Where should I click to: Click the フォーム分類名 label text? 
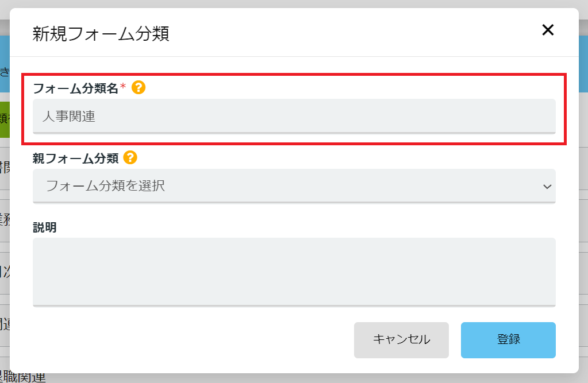point(76,88)
